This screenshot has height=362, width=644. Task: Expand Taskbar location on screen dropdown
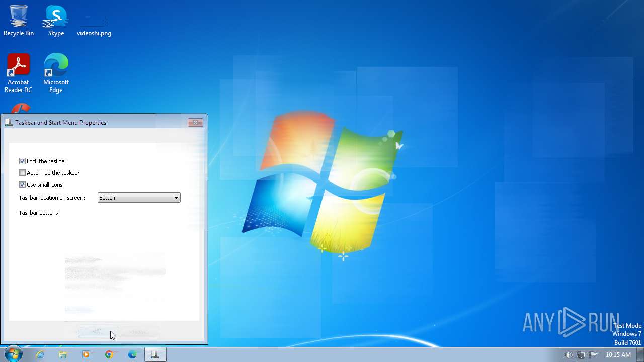point(139,198)
